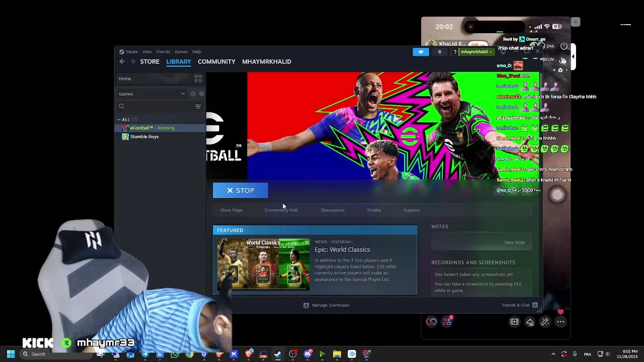Click the overlay power icon
644x362 pixels.
(564, 46)
